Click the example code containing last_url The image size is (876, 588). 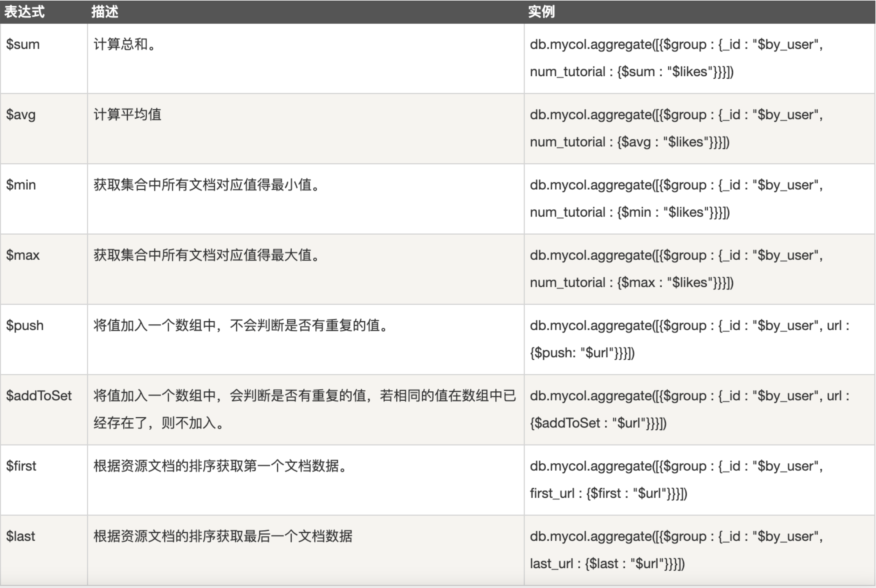coord(676,550)
